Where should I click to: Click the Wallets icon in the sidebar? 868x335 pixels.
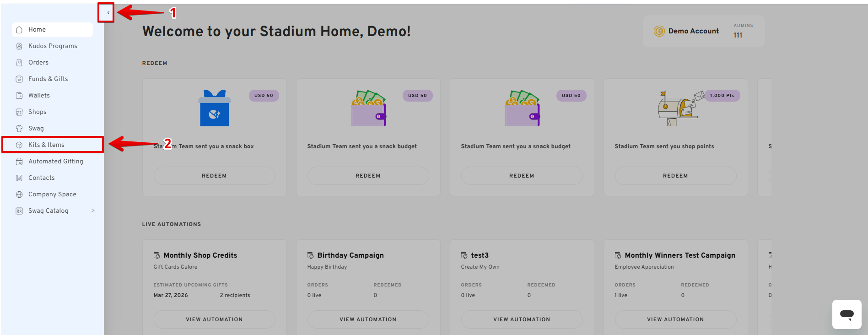(19, 96)
